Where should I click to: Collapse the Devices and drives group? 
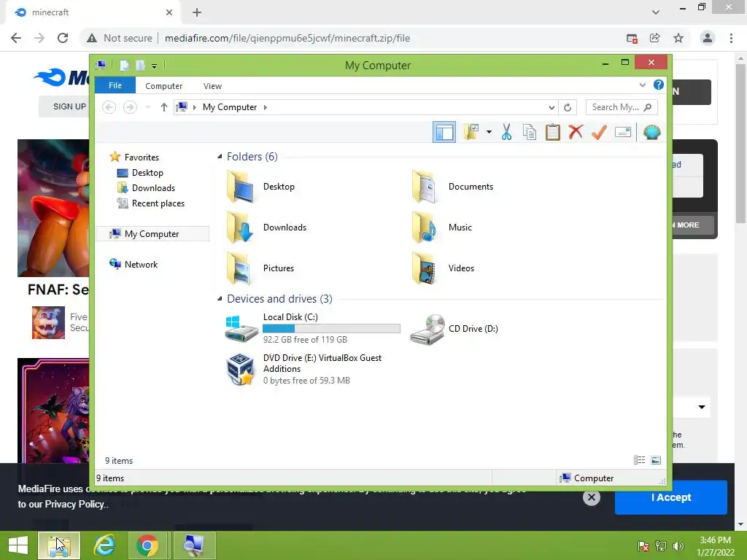[x=220, y=298]
